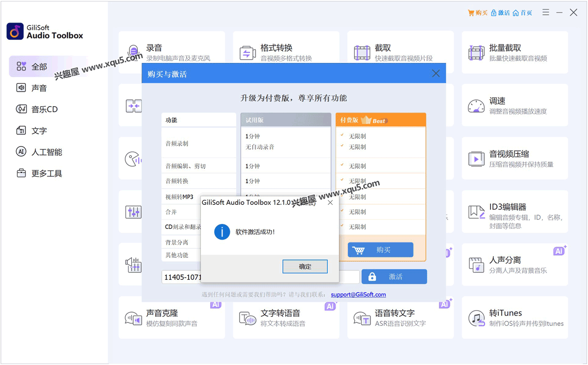Confirm with the 确定 button
The width and height of the screenshot is (588, 365).
tap(305, 267)
